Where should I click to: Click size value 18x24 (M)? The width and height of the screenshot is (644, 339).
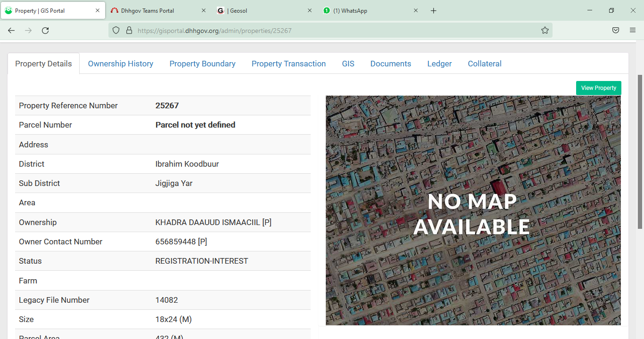tap(173, 319)
